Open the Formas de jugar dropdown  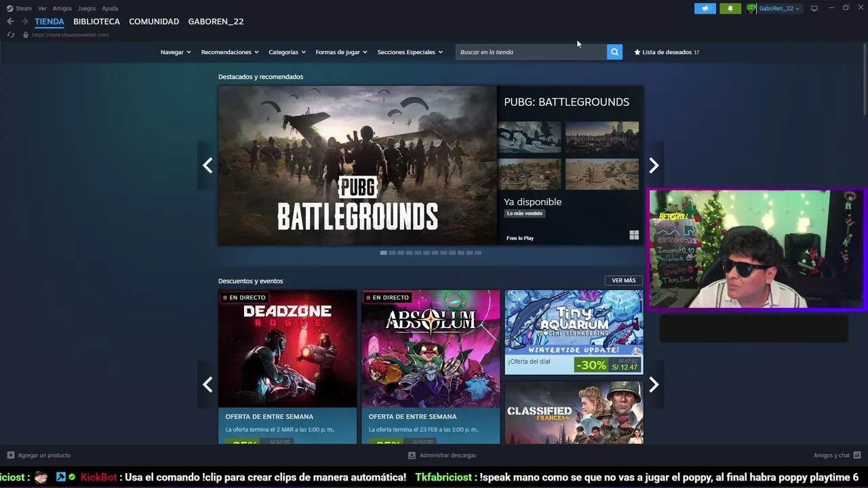[341, 52]
